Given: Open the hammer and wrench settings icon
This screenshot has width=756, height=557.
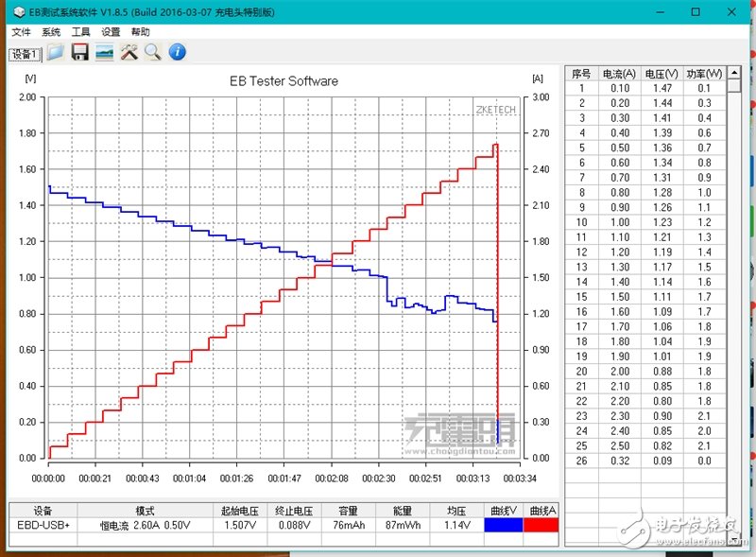Looking at the screenshot, I should coord(129,52).
